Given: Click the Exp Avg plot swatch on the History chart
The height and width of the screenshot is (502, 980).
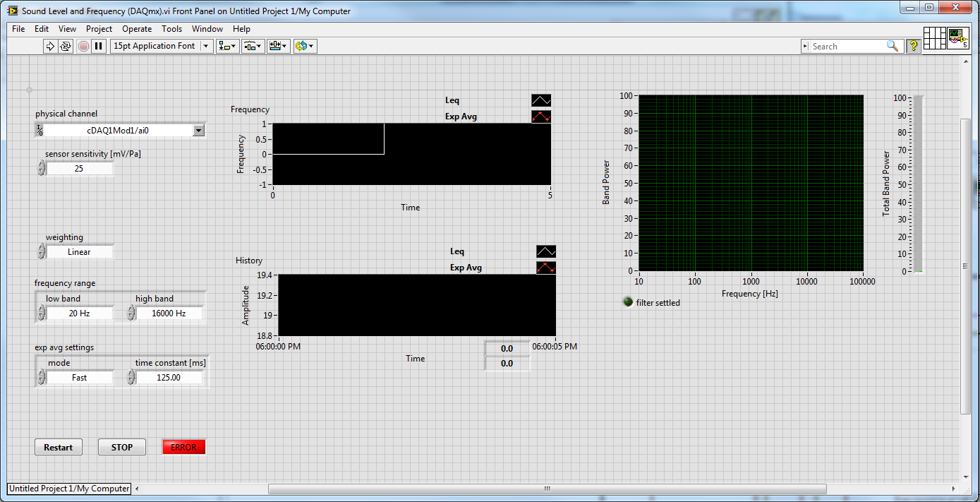Looking at the screenshot, I should (545, 268).
